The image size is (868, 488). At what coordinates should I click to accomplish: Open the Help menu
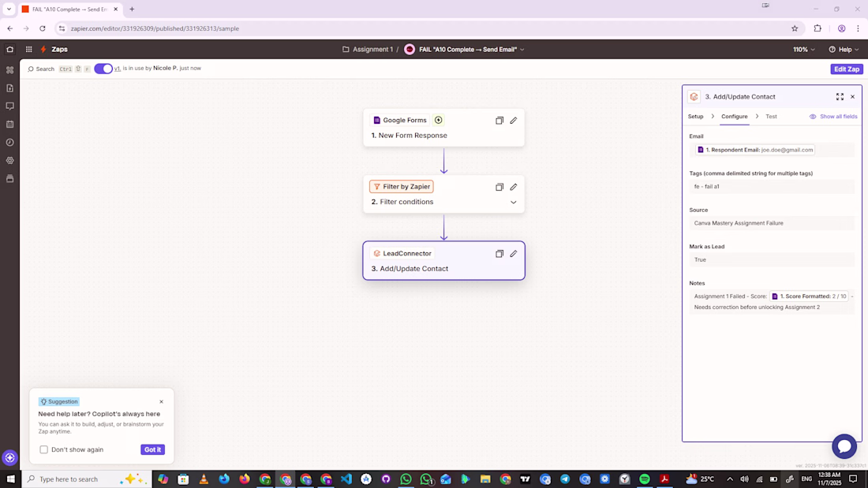pyautogui.click(x=844, y=49)
